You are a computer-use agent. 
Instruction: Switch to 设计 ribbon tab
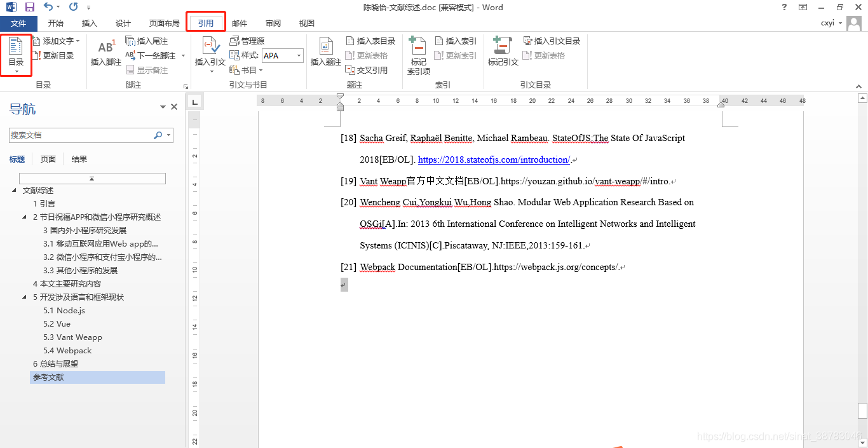(123, 23)
